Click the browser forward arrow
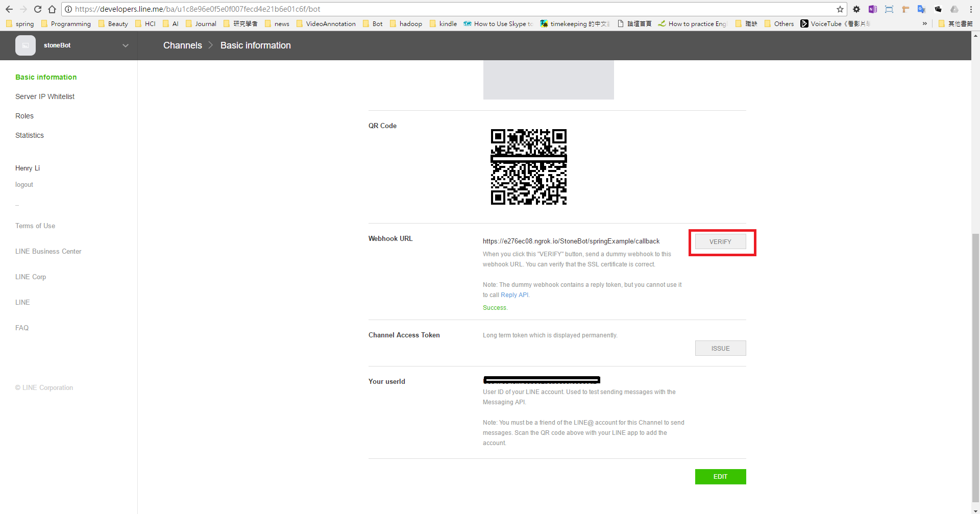This screenshot has height=514, width=980. tap(23, 9)
